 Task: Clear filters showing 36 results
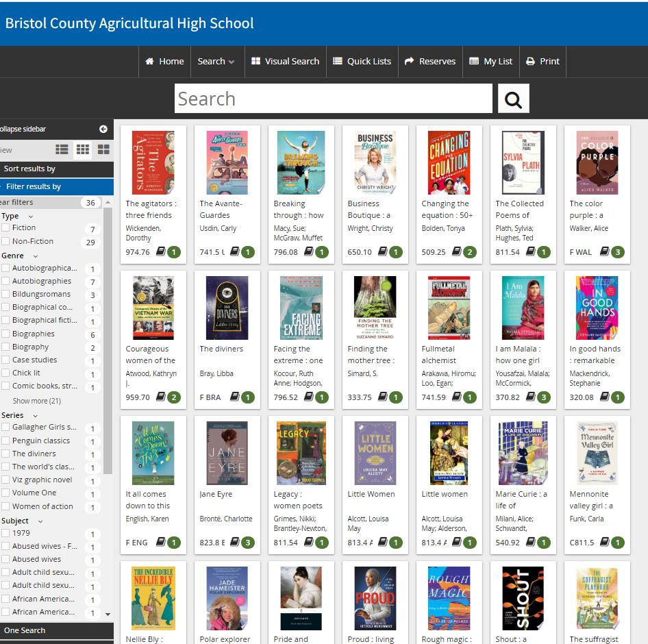pyautogui.click(x=51, y=203)
